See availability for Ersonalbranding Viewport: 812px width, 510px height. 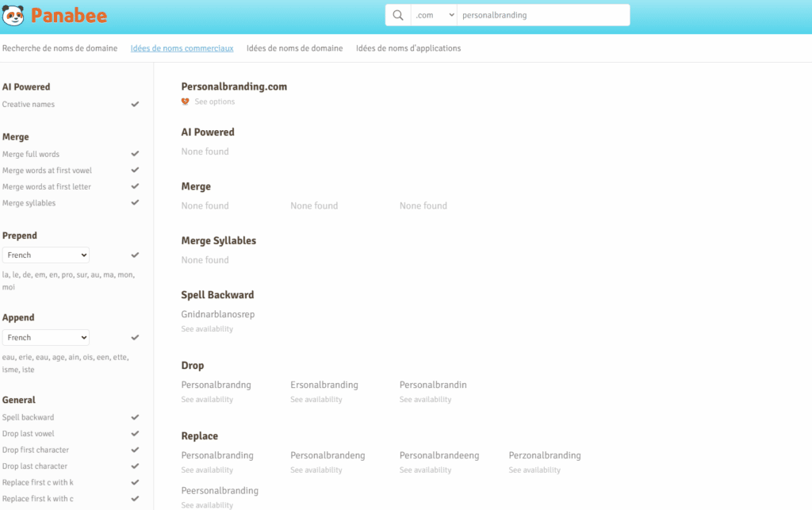pos(316,399)
